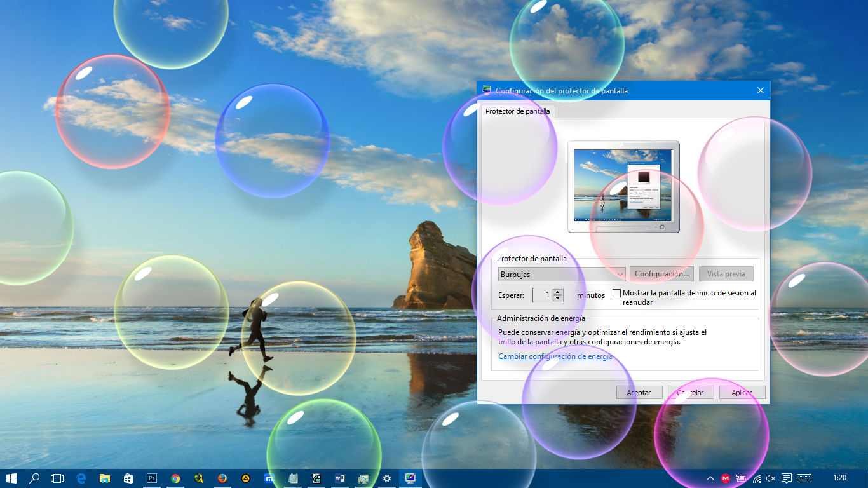Expand hidden icons in the system tray
The height and width of the screenshot is (488, 868).
(x=710, y=478)
